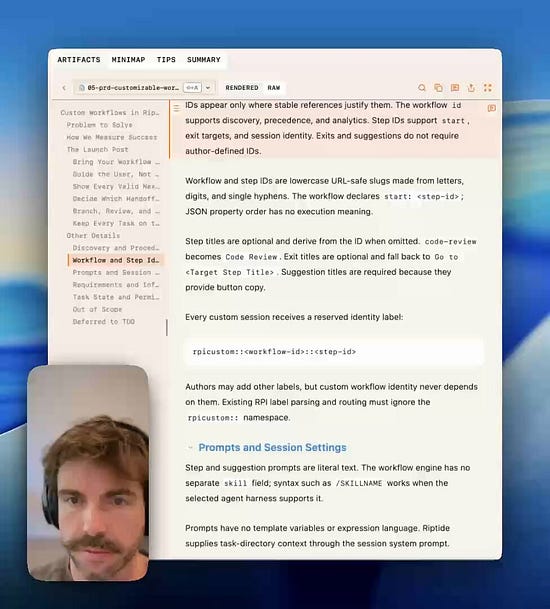Open the TIPS tab
This screenshot has height=609, width=550.
(166, 60)
